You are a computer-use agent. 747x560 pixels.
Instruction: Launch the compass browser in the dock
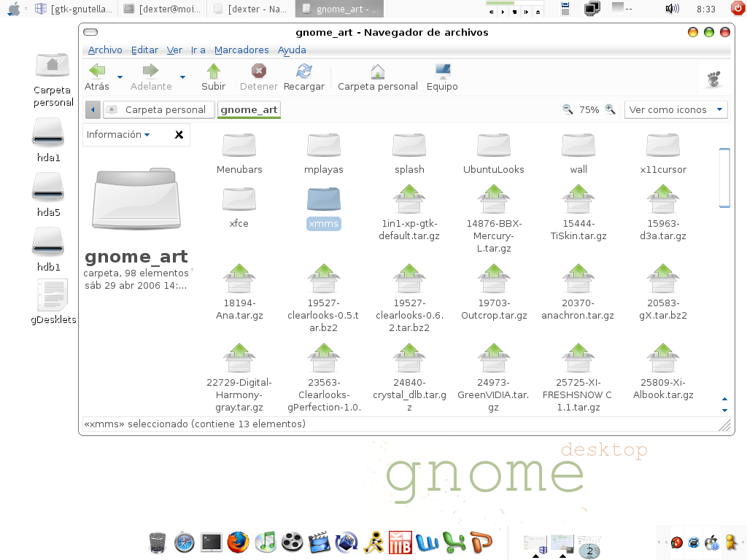pos(185,542)
